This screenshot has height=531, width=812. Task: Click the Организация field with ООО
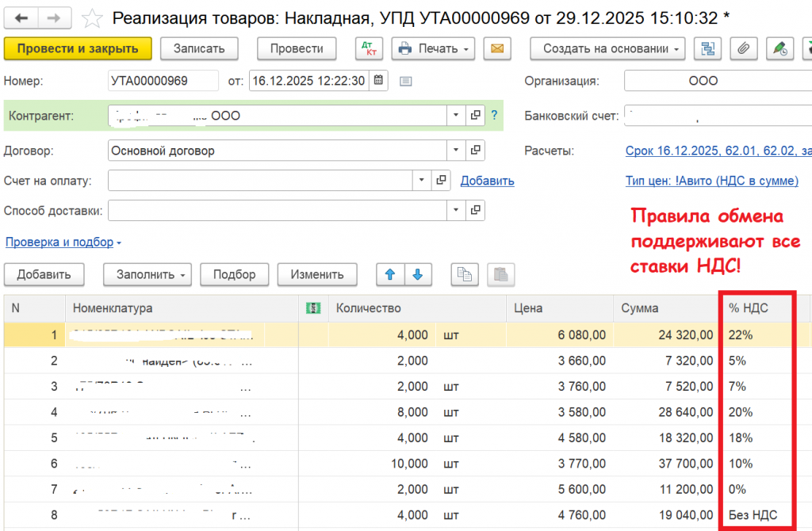pyautogui.click(x=718, y=81)
